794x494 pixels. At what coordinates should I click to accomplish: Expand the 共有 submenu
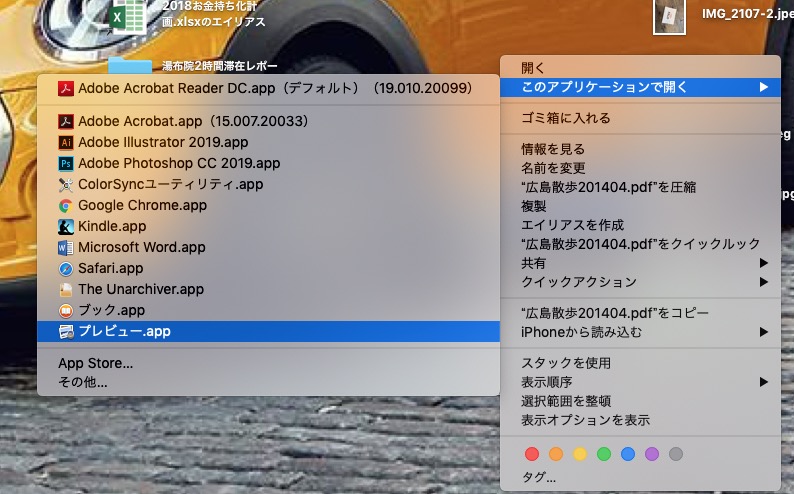click(x=640, y=263)
